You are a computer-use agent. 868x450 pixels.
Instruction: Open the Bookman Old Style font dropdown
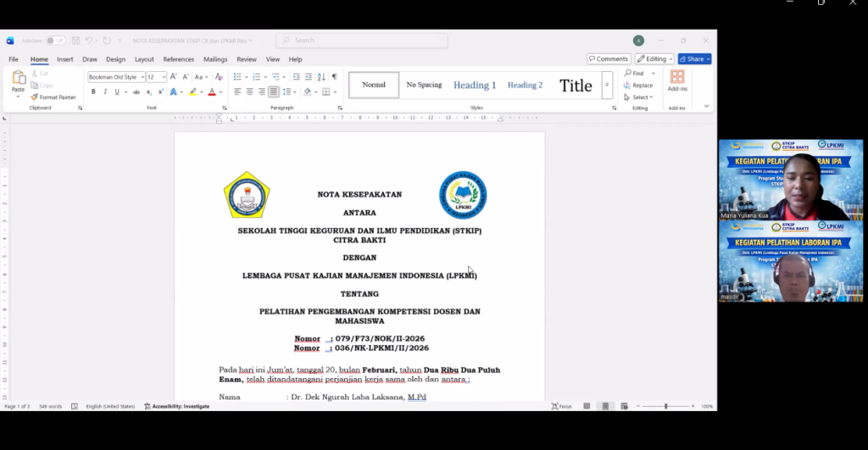[x=142, y=77]
